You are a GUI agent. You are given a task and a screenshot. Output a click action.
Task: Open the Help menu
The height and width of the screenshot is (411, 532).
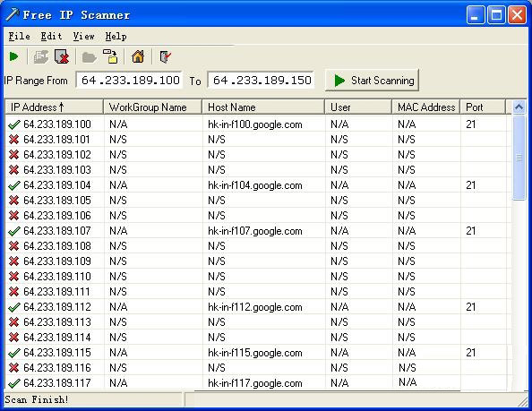(x=116, y=37)
